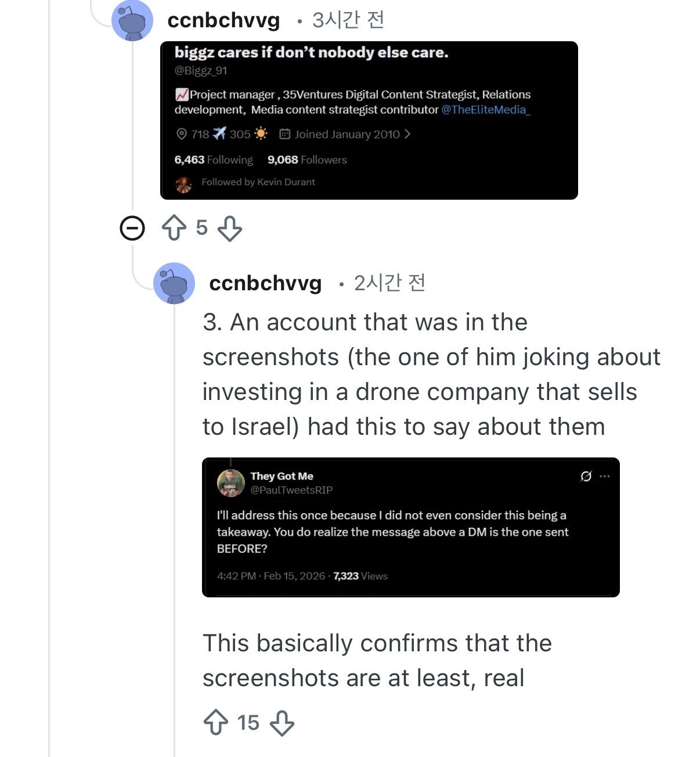Open the 6,463 Following list
This screenshot has height=757, width=700.
point(214,160)
